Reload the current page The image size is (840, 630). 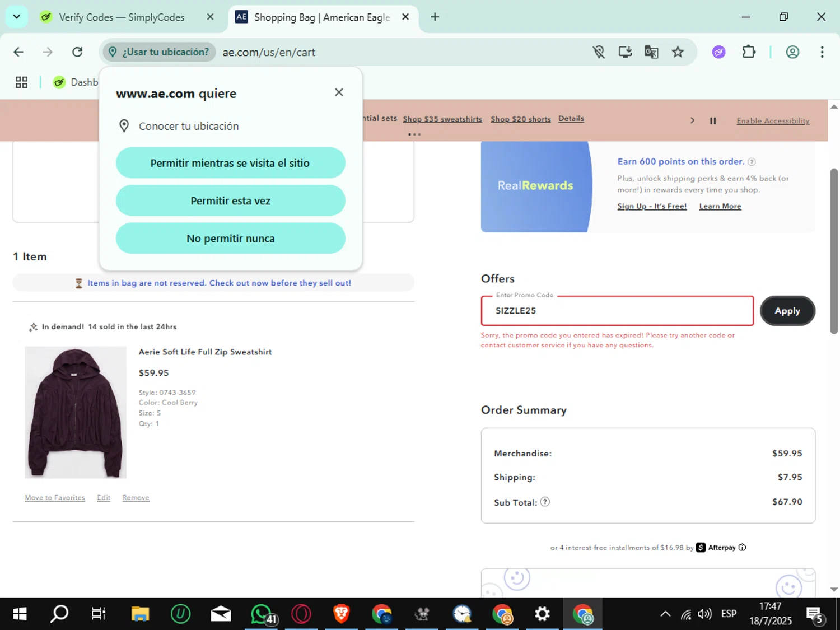[x=77, y=52]
